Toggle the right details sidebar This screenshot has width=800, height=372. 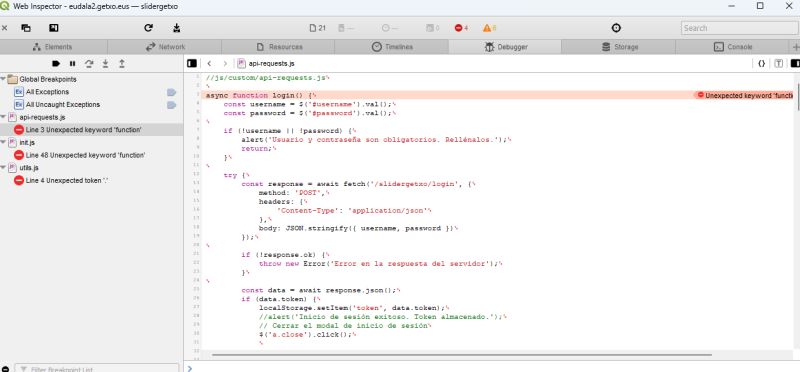point(795,64)
